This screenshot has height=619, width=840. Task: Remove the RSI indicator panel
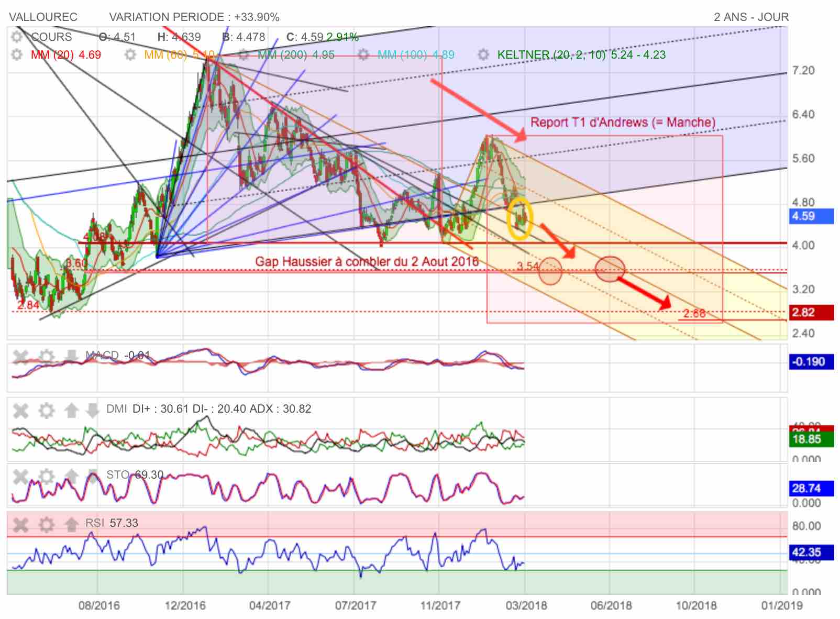pos(20,524)
